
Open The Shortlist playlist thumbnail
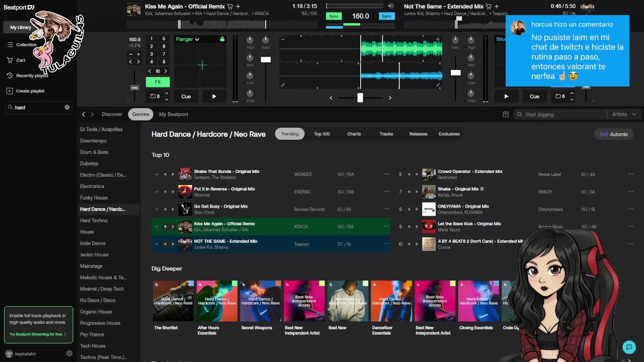point(173,301)
